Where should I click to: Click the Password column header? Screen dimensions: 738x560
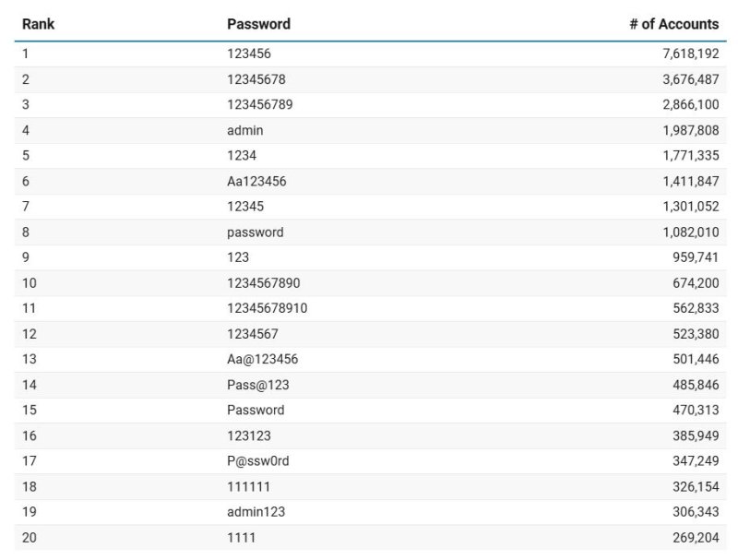coord(258,24)
